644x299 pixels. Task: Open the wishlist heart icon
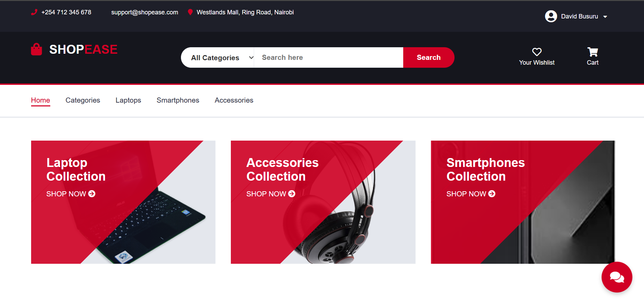(537, 52)
